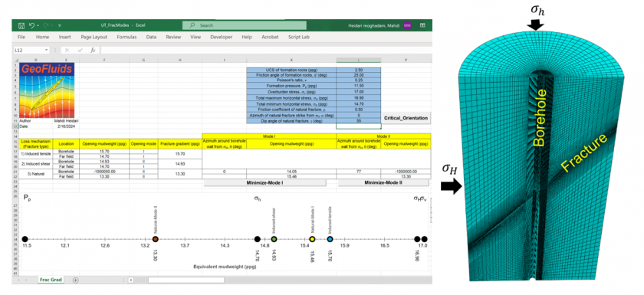Add a new sheet with plus icon
Viewport: 644px width, 295px height.
pyautogui.click(x=75, y=280)
